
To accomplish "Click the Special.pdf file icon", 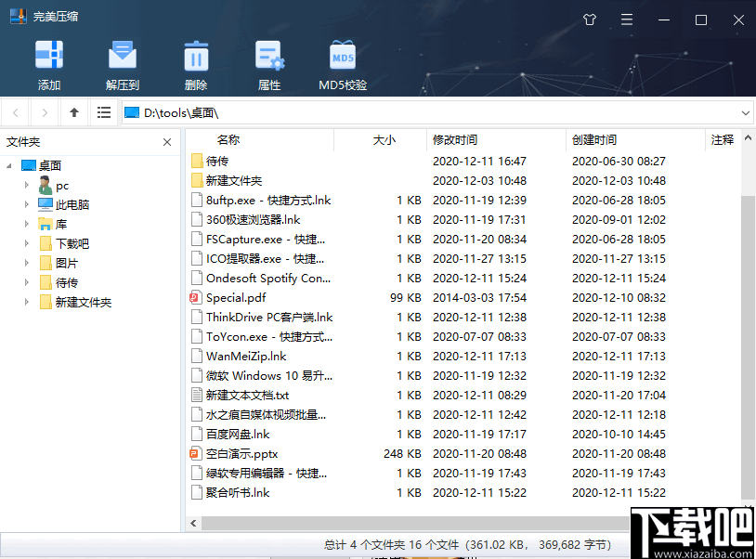I will [195, 298].
